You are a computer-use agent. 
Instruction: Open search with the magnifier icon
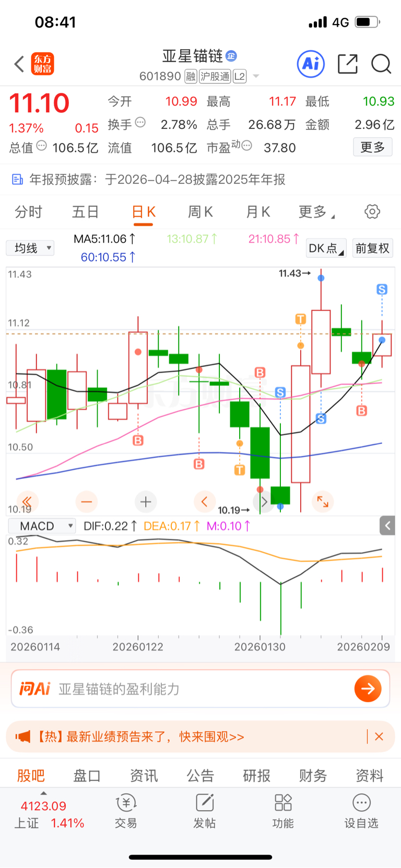coord(381,64)
